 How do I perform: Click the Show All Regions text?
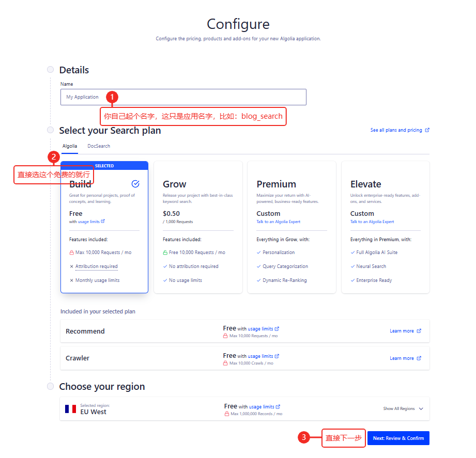398,409
